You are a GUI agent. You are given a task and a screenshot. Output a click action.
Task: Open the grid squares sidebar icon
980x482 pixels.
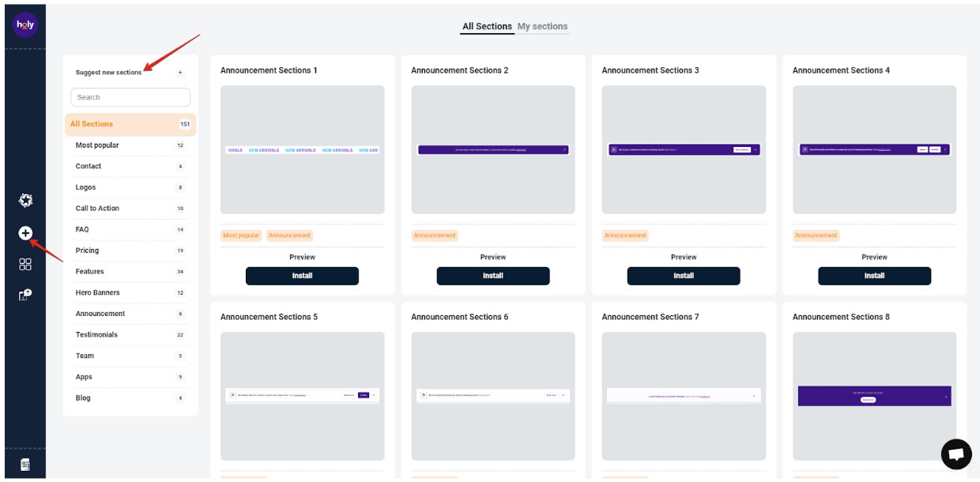tap(25, 264)
